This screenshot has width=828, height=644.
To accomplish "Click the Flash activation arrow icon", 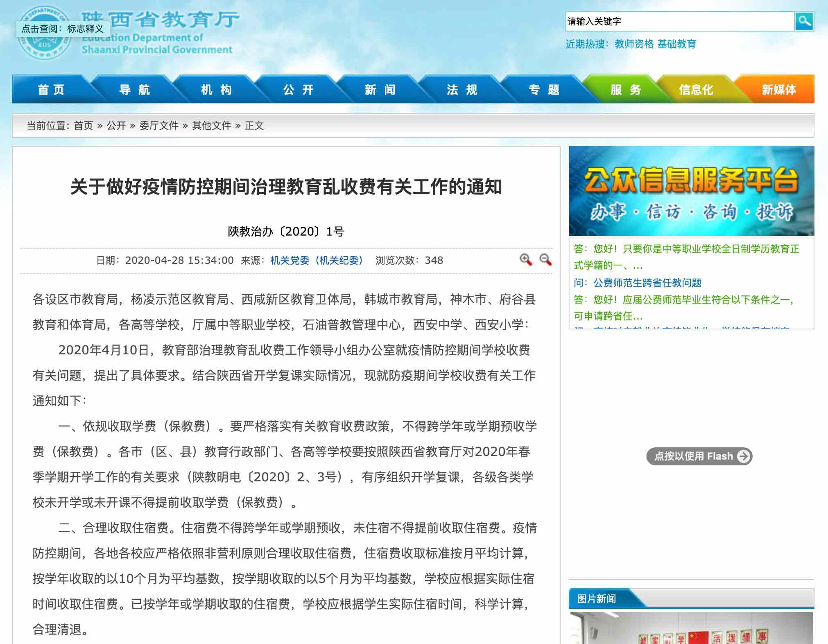I will (743, 456).
